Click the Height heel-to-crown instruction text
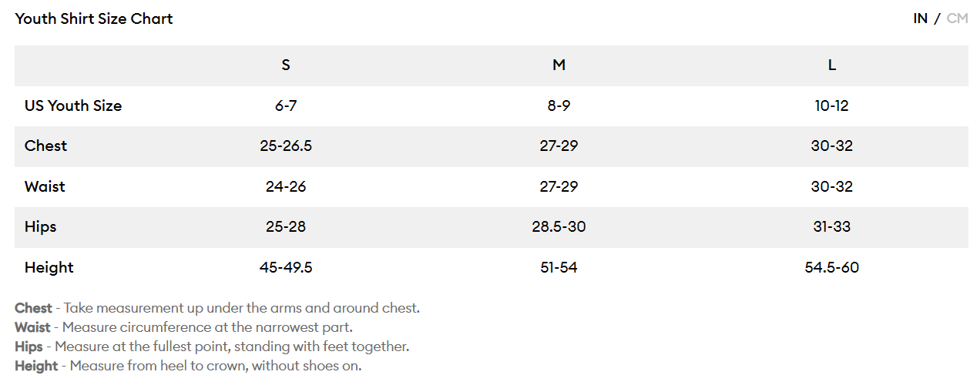The image size is (980, 375). 215,366
